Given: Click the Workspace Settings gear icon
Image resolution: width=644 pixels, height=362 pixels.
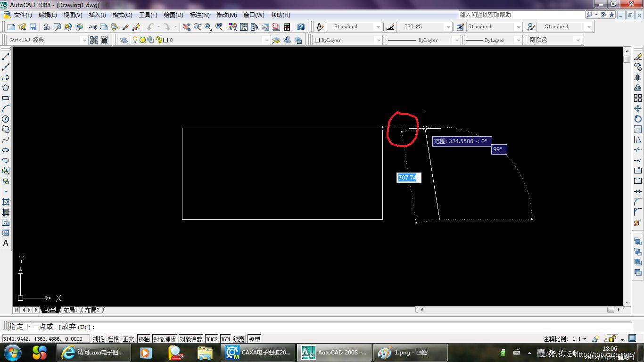Looking at the screenshot, I should coord(94,40).
